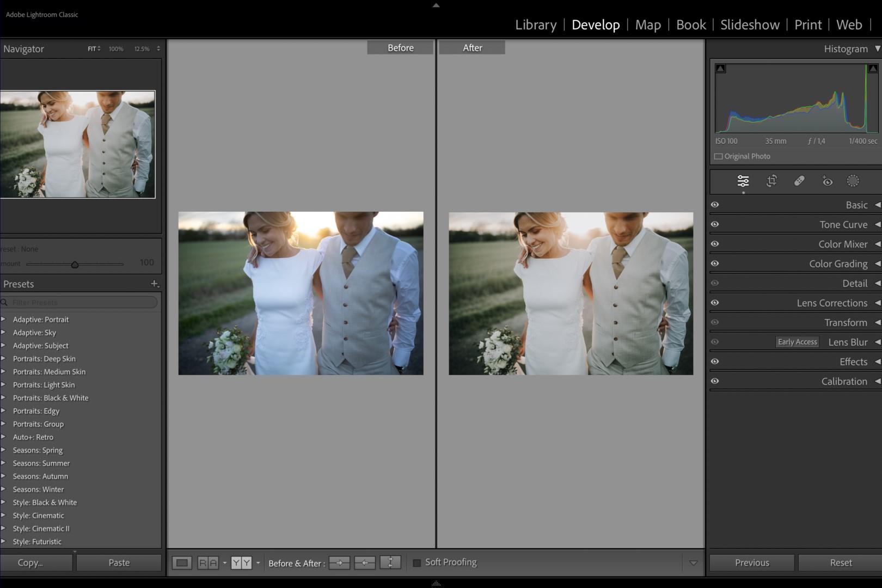The height and width of the screenshot is (588, 882).
Task: Click the Y|Y before and after view icon
Action: (241, 563)
